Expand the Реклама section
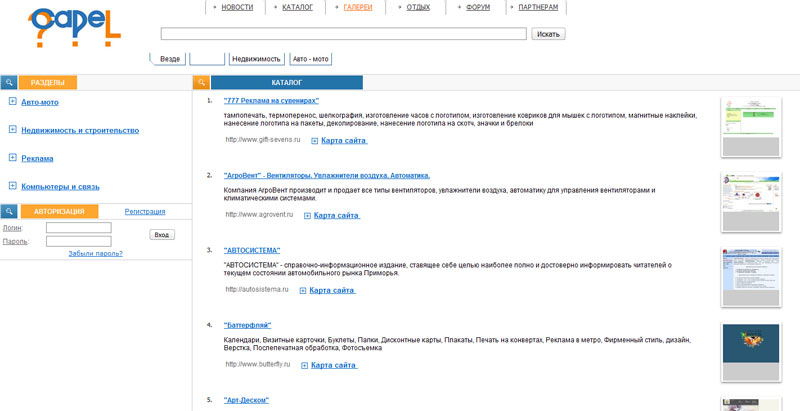The height and width of the screenshot is (411, 800). [13, 158]
